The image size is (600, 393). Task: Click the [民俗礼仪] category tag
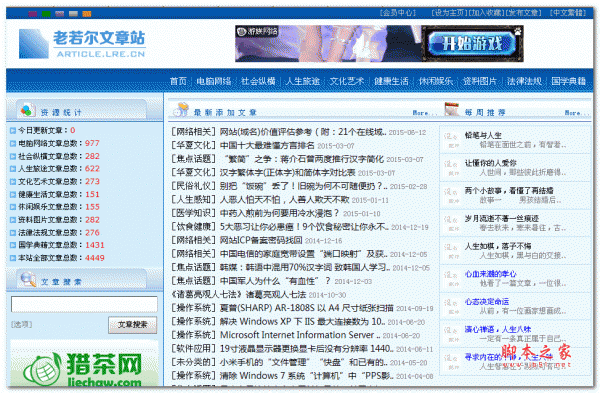tap(194, 186)
